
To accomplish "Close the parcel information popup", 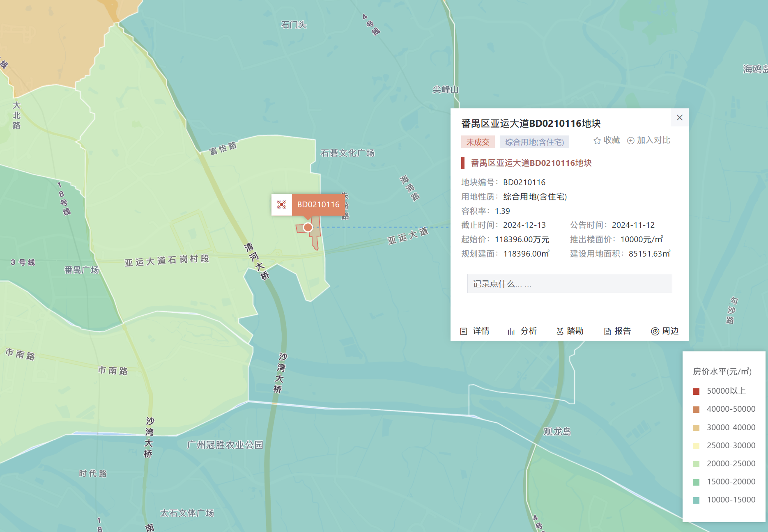I will pos(679,118).
